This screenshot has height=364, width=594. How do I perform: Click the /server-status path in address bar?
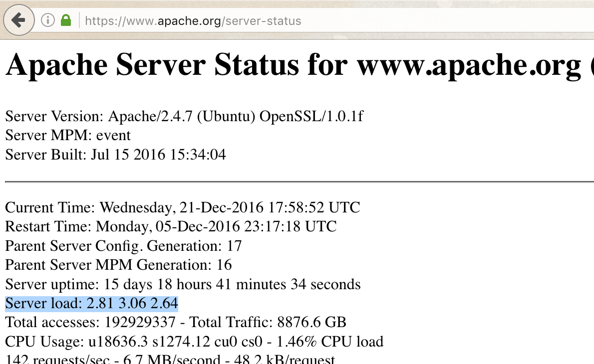pyautogui.click(x=259, y=21)
